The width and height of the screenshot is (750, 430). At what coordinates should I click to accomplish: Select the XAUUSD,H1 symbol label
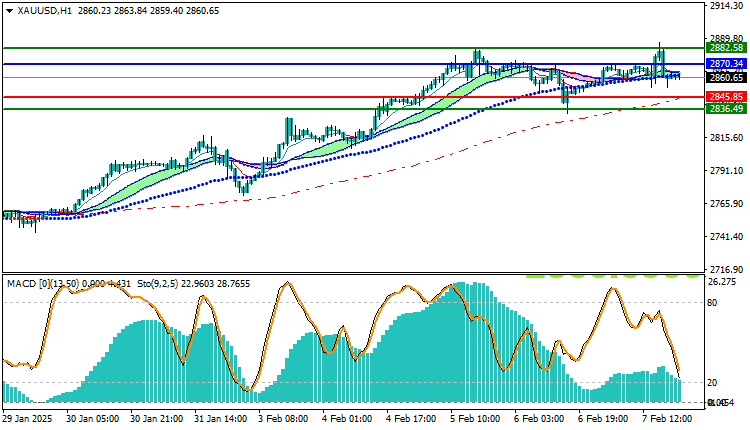[44, 11]
